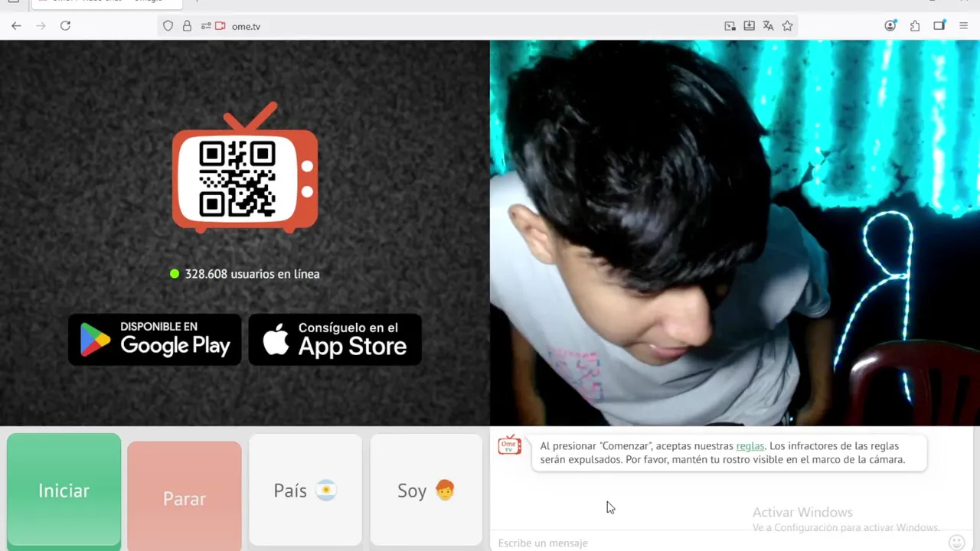Select the ome.tv browser tab
980x551 pixels.
(106, 2)
